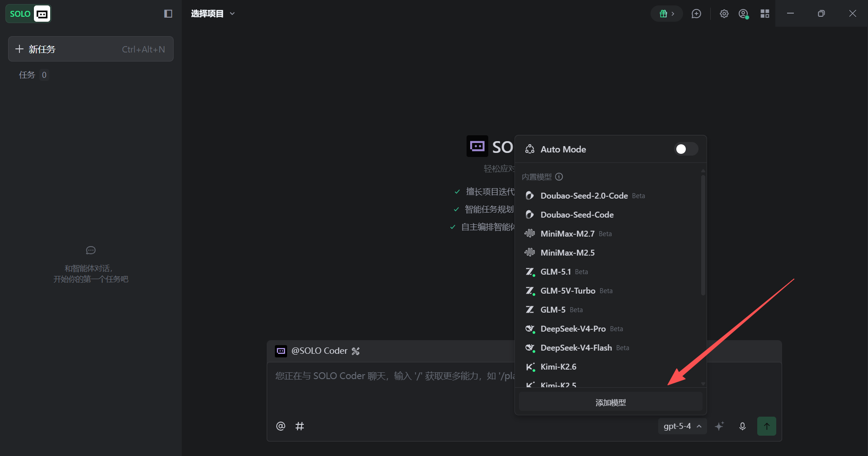Click the @ mention icon
This screenshot has height=456, width=868.
pos(281,426)
